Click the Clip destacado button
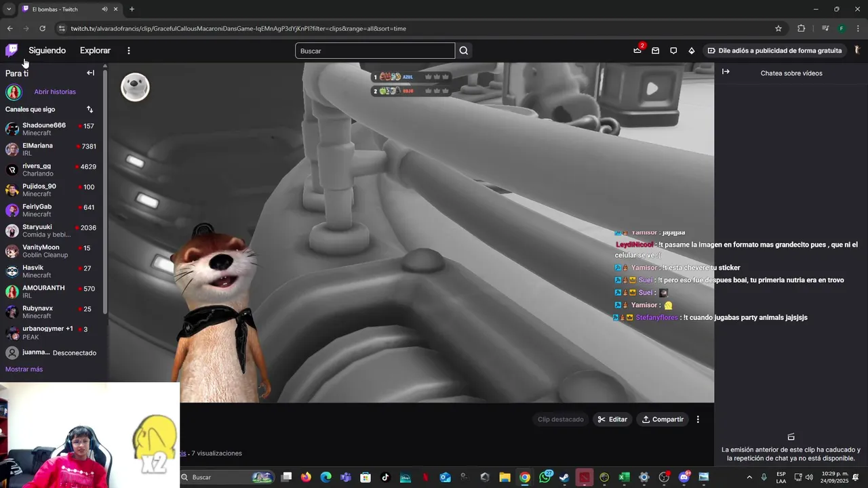The image size is (868, 488). 560,420
